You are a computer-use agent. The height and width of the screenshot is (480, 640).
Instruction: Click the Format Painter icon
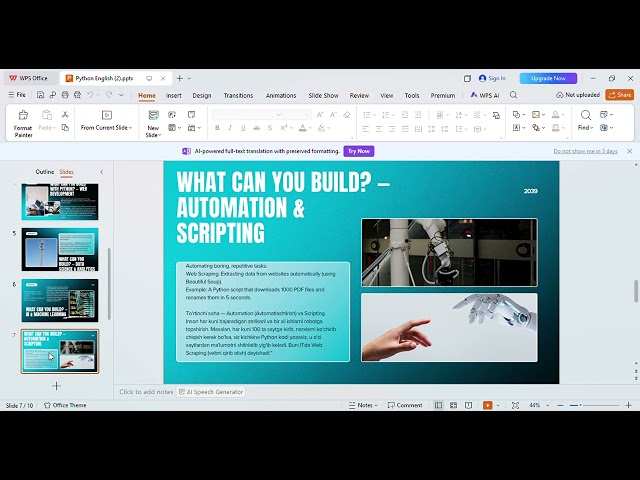(23, 116)
